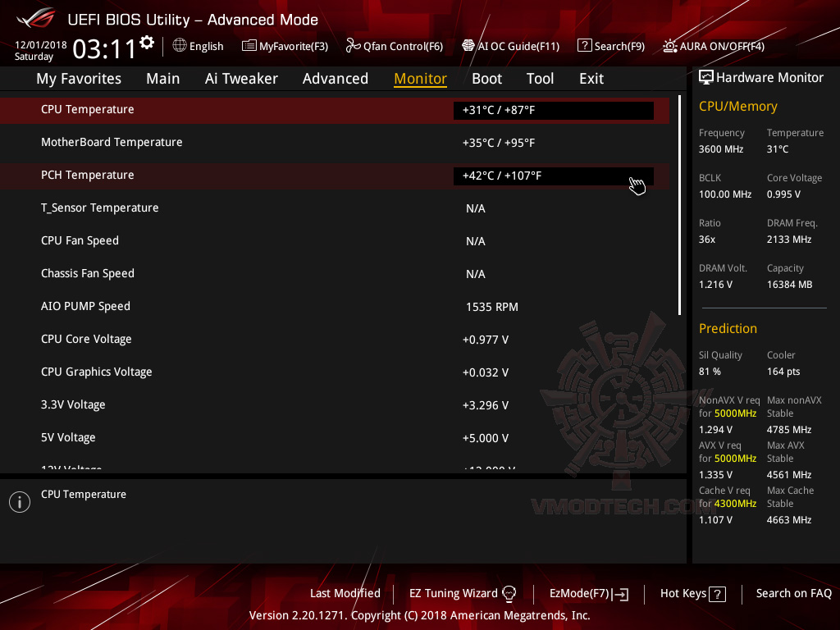Image resolution: width=840 pixels, height=630 pixels.
Task: Open the Ai Tweaker menu
Action: [241, 78]
